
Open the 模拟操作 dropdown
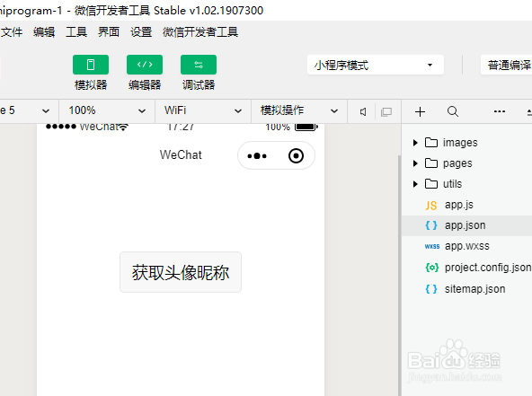coord(299,110)
